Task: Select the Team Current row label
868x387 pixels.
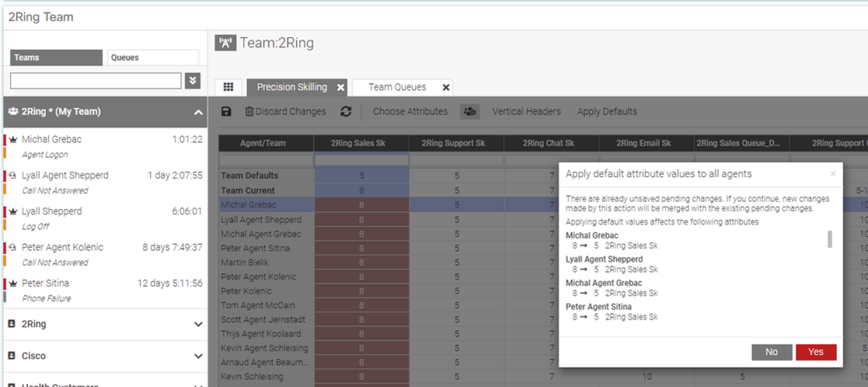Action: [x=248, y=191]
